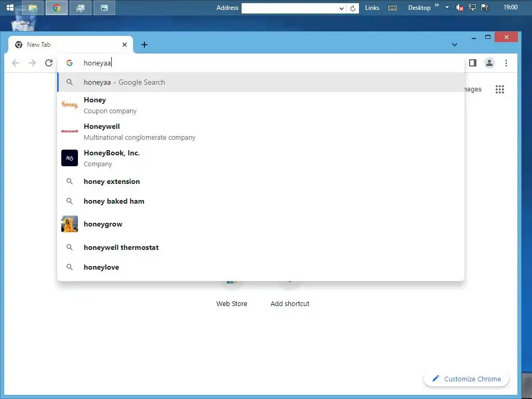Screen dimensions: 532x399
Task: Close the New Tab tab
Action: click(125, 45)
